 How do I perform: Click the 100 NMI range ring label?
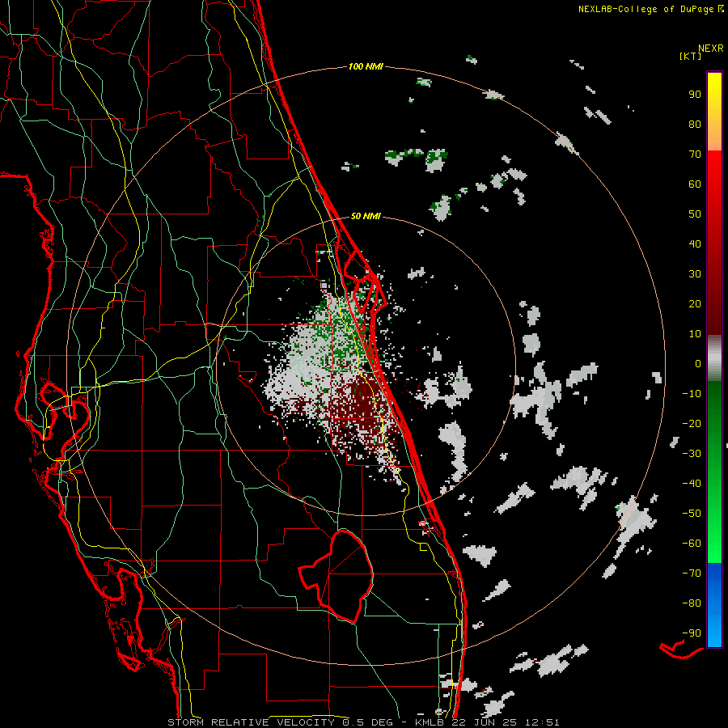tap(366, 66)
